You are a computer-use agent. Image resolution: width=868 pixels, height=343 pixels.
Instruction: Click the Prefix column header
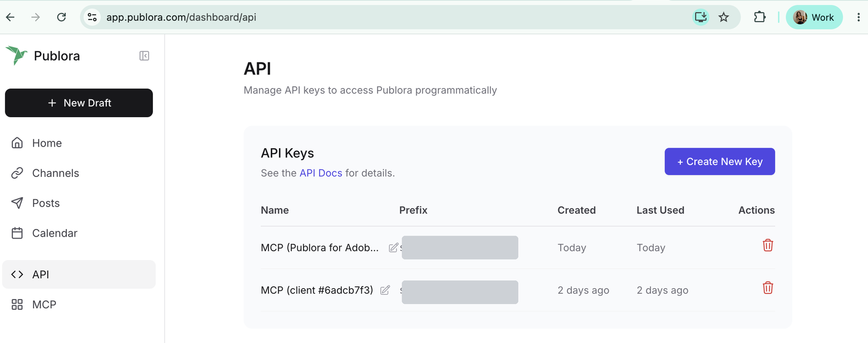coord(413,210)
